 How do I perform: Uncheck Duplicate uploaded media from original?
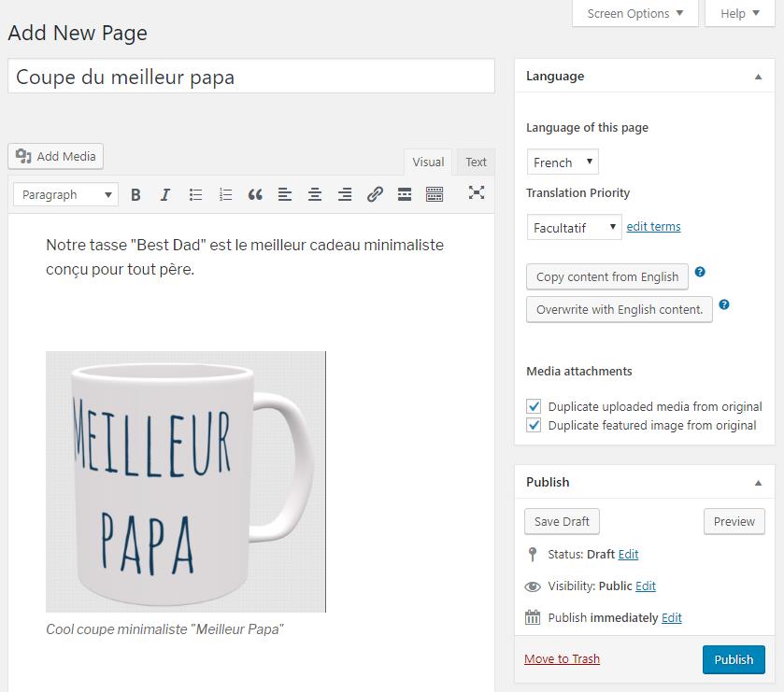point(535,406)
